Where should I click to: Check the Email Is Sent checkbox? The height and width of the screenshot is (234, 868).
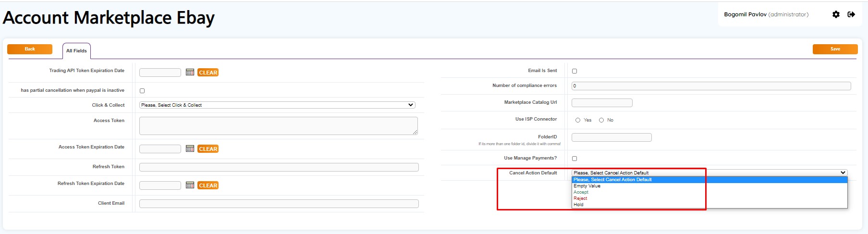pyautogui.click(x=575, y=71)
